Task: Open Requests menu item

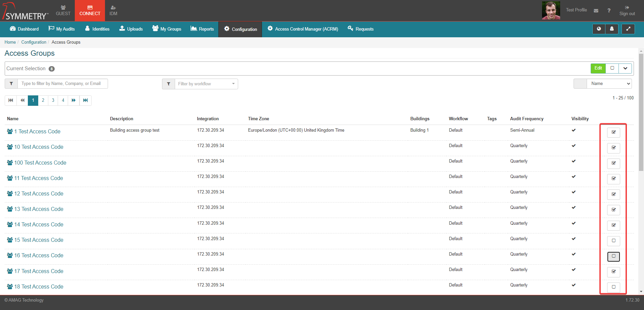Action: click(x=361, y=29)
